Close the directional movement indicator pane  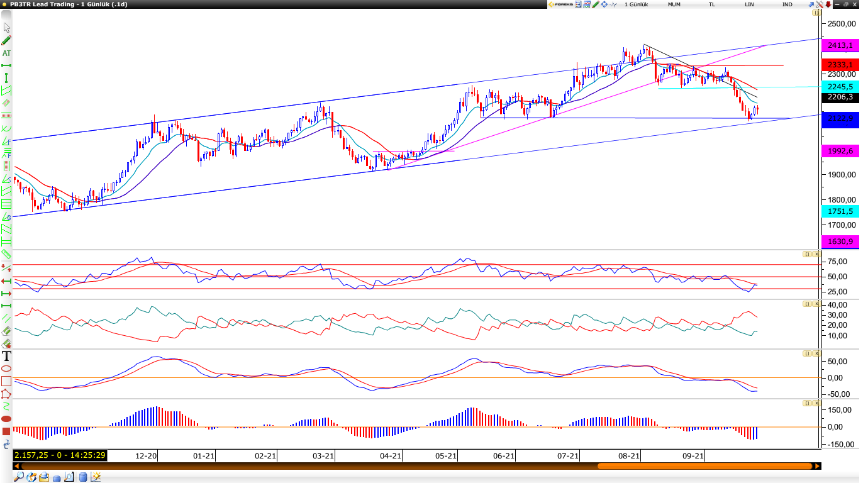[x=816, y=304]
